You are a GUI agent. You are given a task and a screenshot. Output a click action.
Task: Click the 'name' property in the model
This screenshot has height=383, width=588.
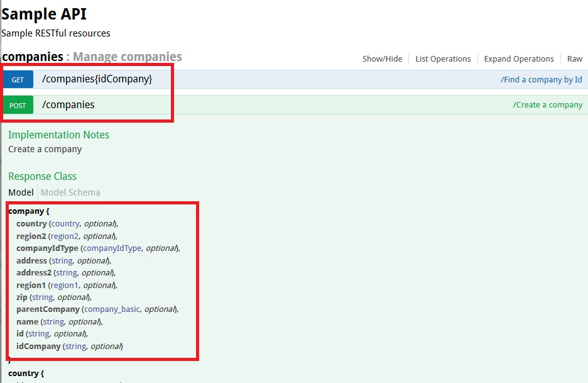point(28,322)
